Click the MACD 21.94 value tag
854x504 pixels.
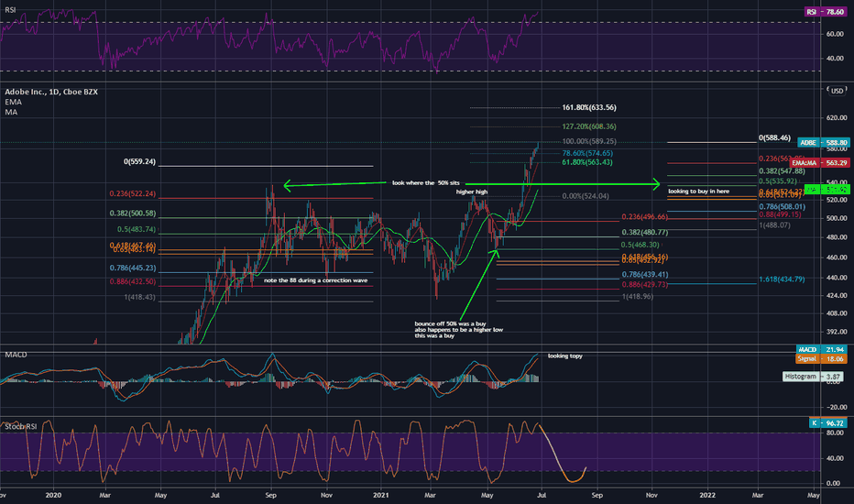point(821,350)
